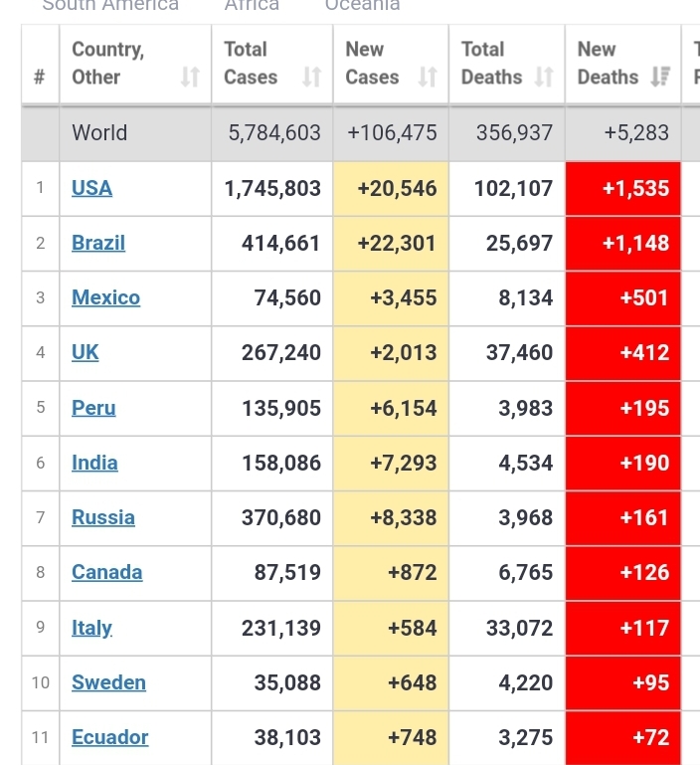700x765 pixels.
Task: Open the Russia country link
Action: (103, 517)
